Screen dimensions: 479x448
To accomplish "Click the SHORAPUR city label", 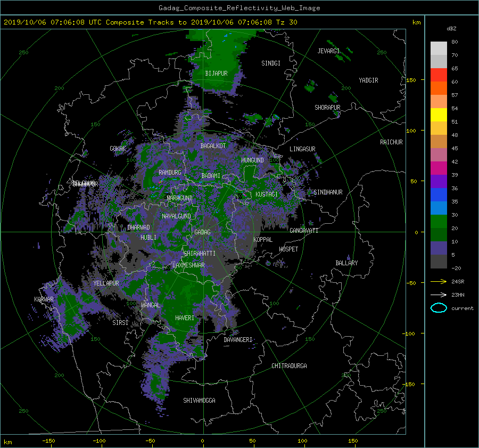I will (x=327, y=108).
